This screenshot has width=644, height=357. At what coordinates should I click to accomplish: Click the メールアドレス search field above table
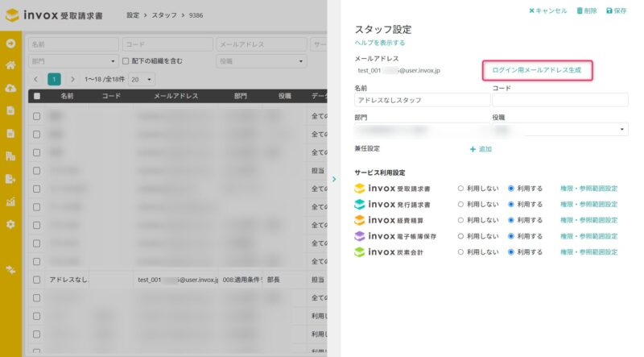[261, 44]
